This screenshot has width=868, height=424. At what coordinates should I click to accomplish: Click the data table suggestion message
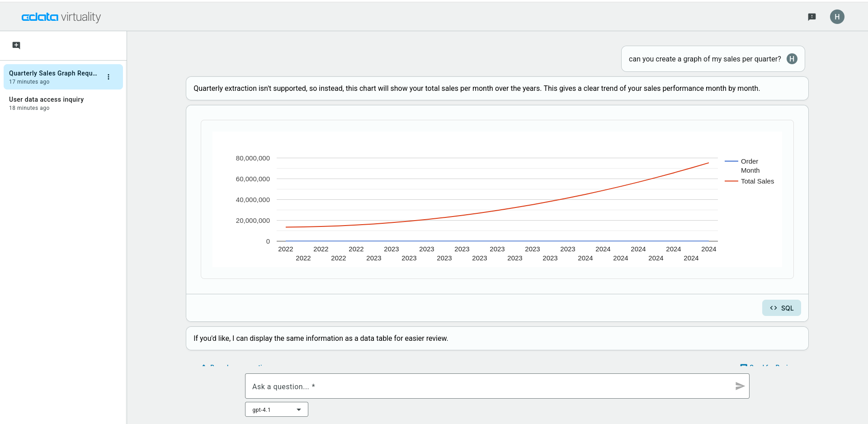pyautogui.click(x=321, y=339)
